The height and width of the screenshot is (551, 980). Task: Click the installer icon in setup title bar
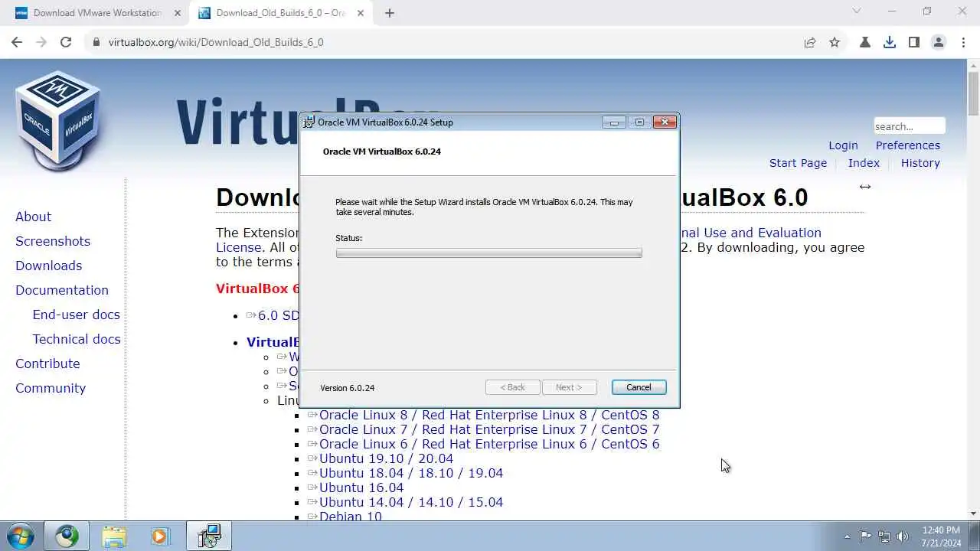click(309, 122)
